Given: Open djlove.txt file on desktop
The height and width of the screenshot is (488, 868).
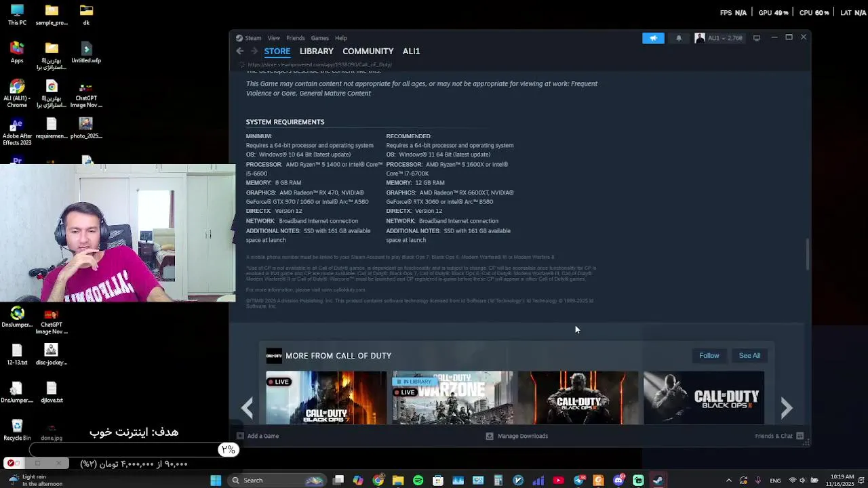Looking at the screenshot, I should click(52, 392).
